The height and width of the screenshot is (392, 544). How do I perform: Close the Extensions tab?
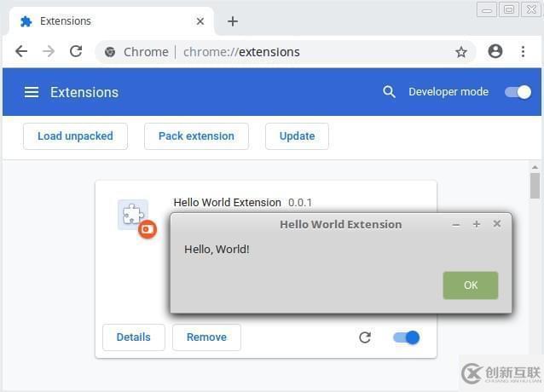click(200, 21)
